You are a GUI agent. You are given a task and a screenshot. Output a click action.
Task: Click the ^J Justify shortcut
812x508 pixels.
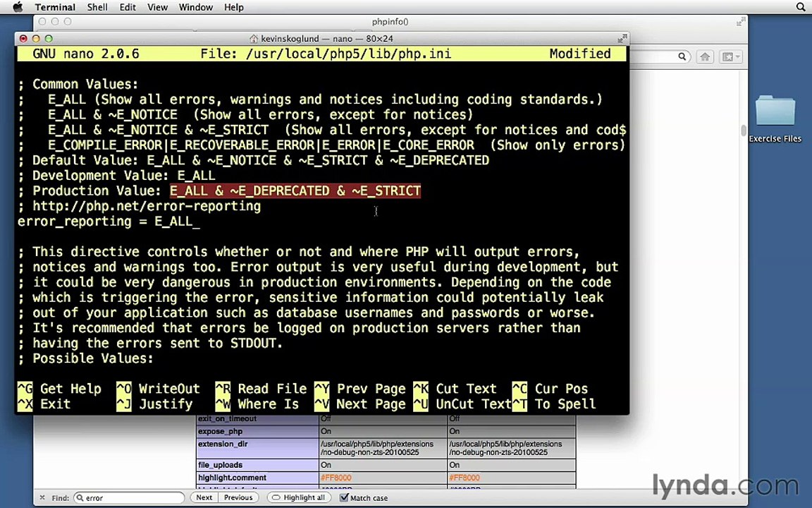click(155, 404)
